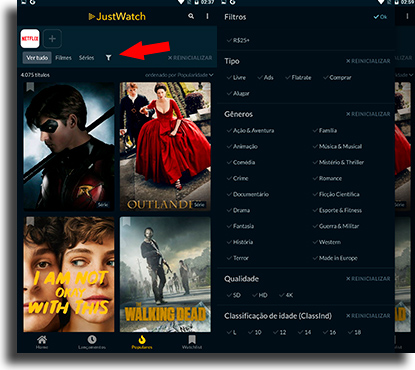Toggle the Ads type filter

pos(265,77)
